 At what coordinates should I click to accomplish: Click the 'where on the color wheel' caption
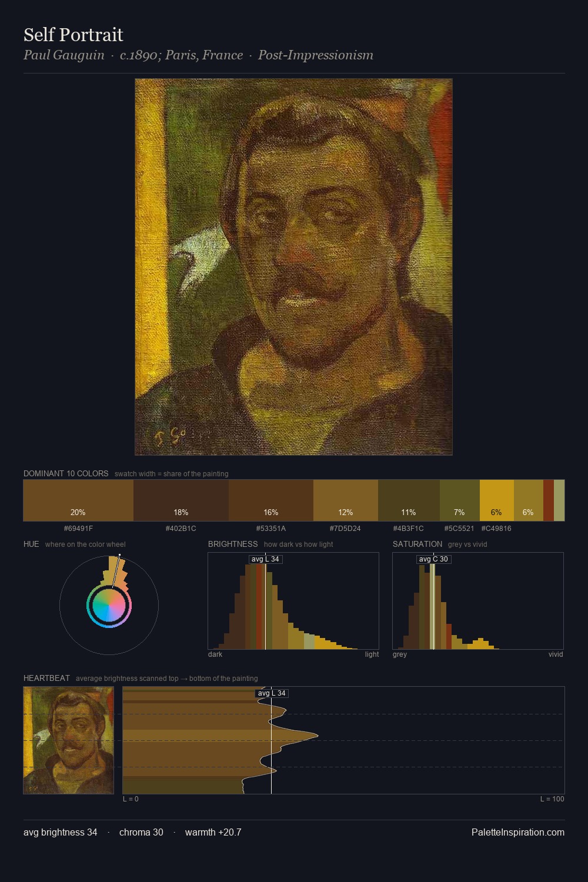(x=85, y=544)
